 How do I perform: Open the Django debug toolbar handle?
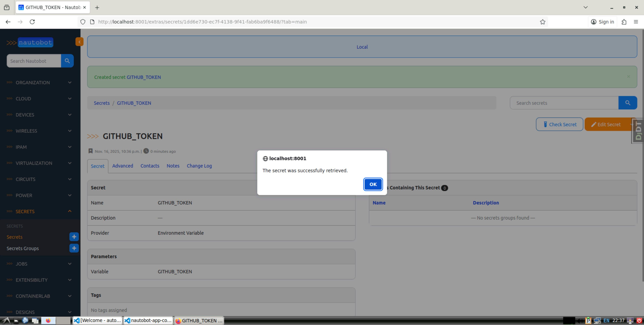pos(638,131)
